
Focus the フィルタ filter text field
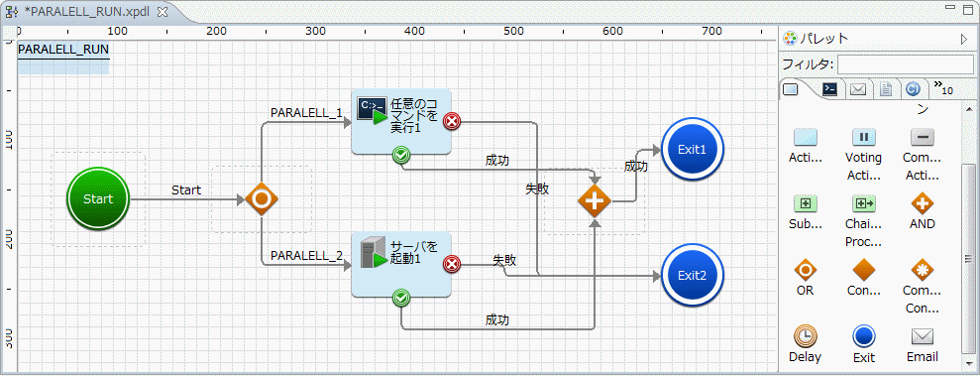pos(905,63)
